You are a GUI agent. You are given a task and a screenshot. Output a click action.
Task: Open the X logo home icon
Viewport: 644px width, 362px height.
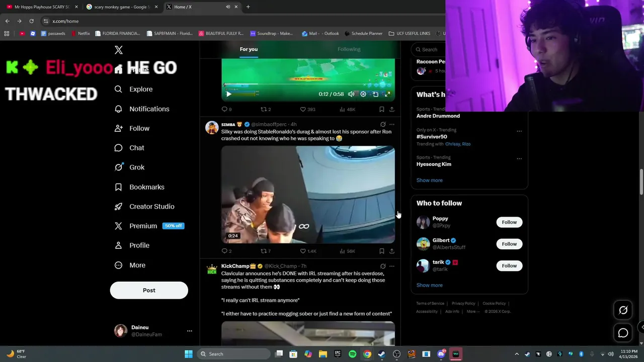click(x=119, y=50)
